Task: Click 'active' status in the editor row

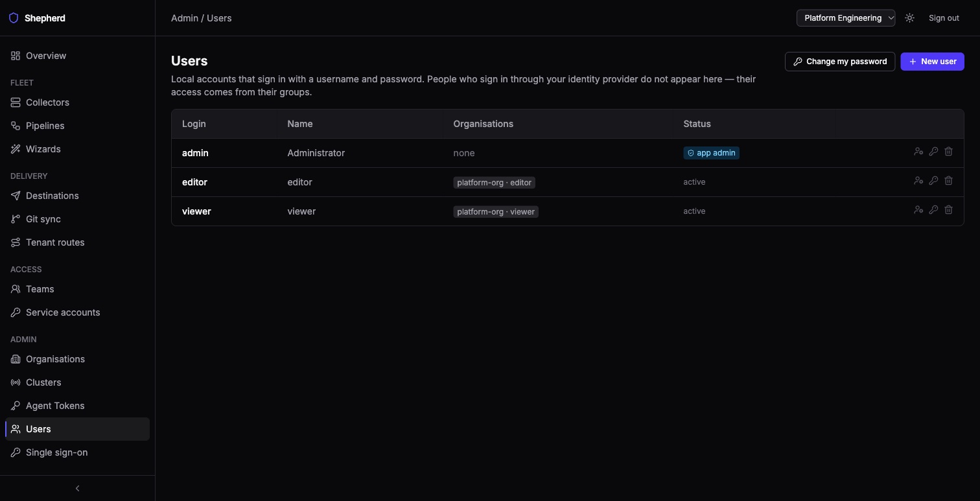Action: (694, 182)
